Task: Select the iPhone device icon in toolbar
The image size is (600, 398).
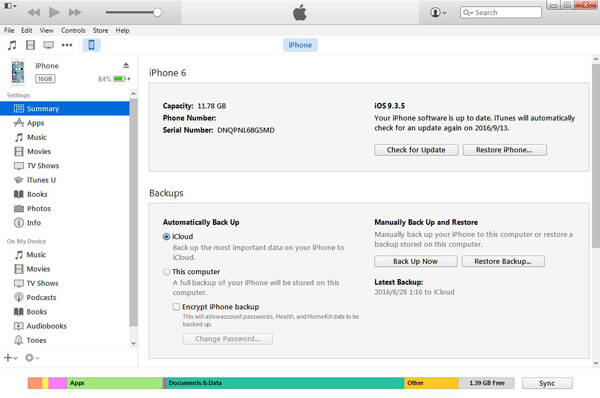Action: 91,45
